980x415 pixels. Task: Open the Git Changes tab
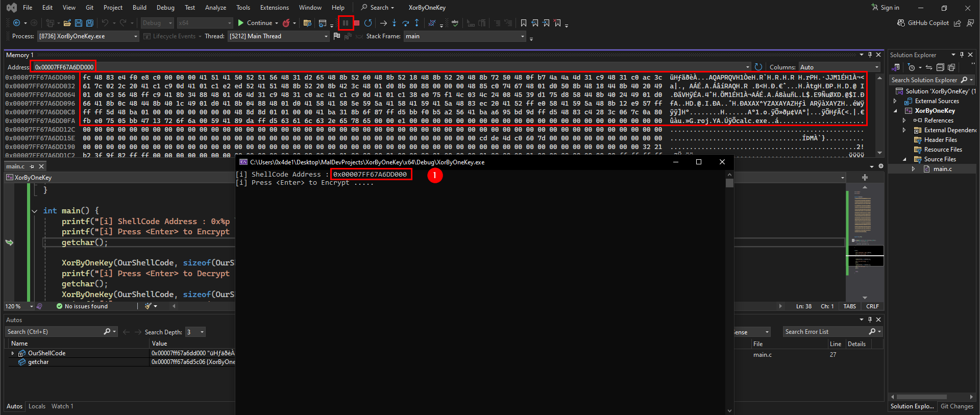tap(957, 406)
